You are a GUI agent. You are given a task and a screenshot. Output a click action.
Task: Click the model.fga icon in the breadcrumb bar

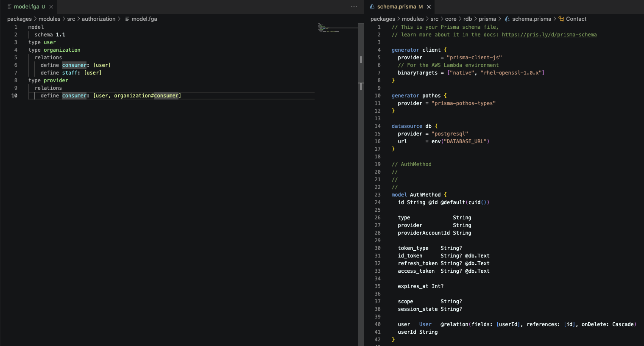tap(128, 19)
